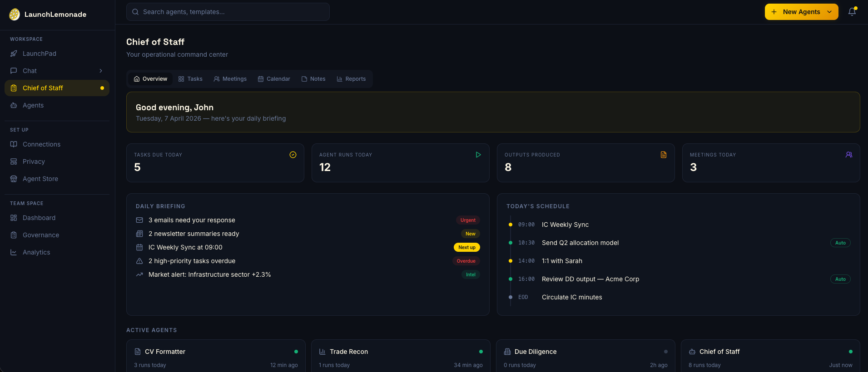The height and width of the screenshot is (372, 868).
Task: Click the Outputs Produced document icon
Action: (x=663, y=155)
